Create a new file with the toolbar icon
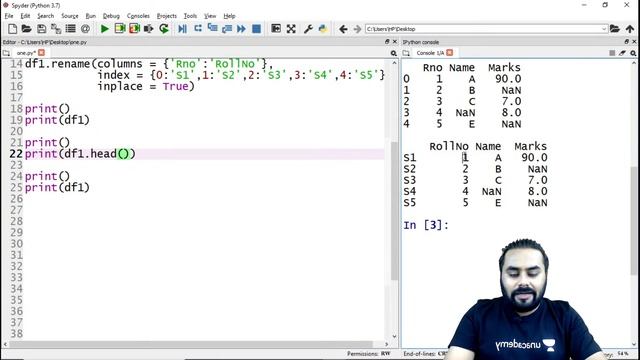 12,29
